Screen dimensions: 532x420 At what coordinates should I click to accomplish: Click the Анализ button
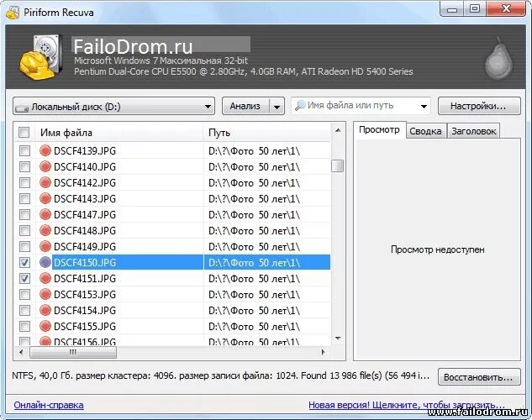click(x=245, y=106)
